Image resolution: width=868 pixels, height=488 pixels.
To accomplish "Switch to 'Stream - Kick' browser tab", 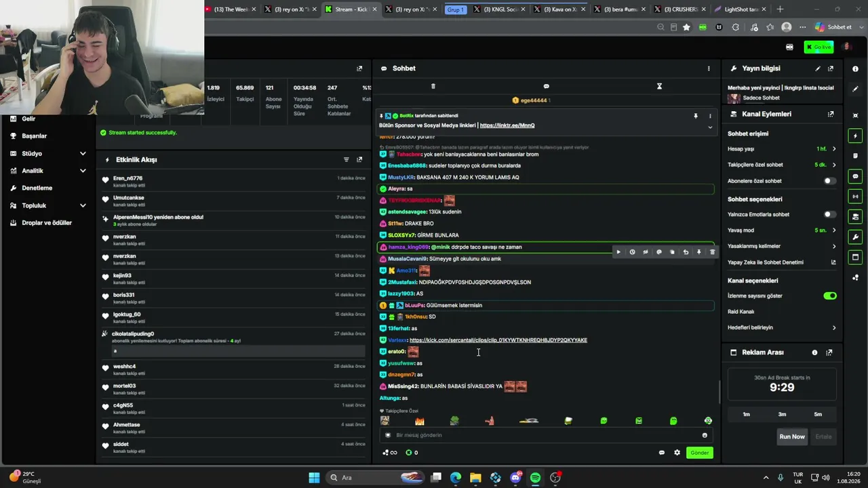I will coord(350,9).
